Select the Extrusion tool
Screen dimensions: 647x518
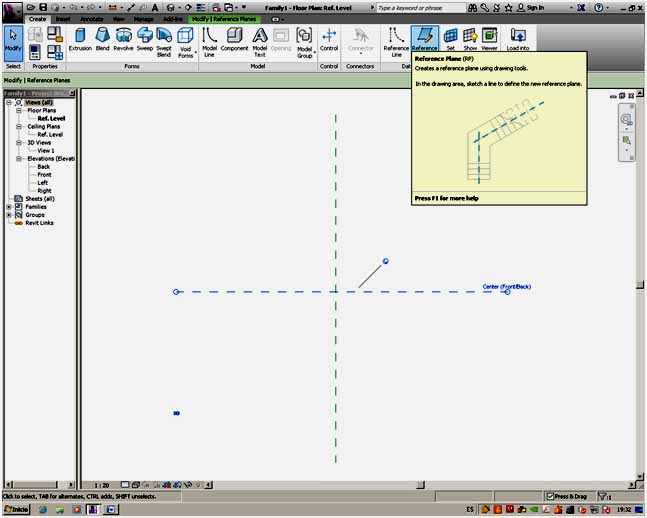(79, 39)
